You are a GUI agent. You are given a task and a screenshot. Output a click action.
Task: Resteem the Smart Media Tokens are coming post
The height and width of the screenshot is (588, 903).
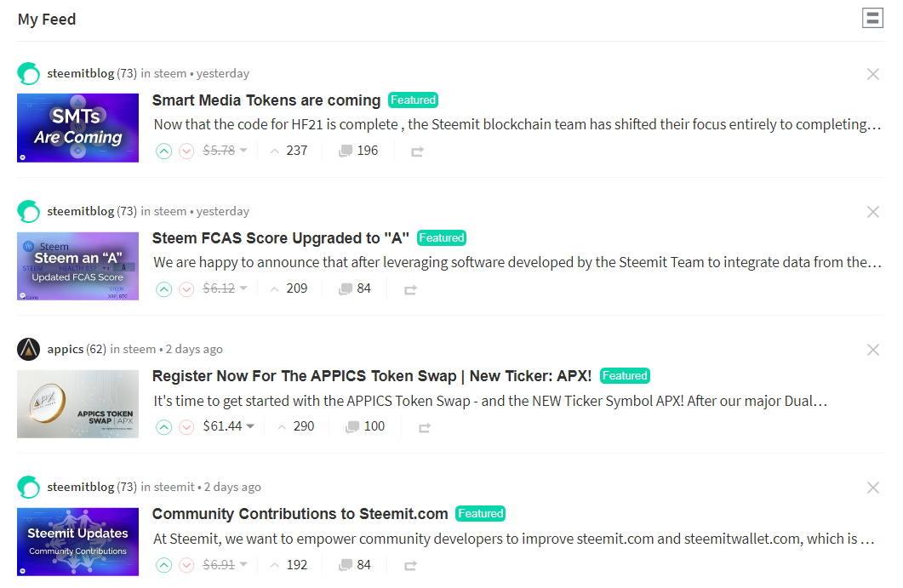(x=418, y=151)
